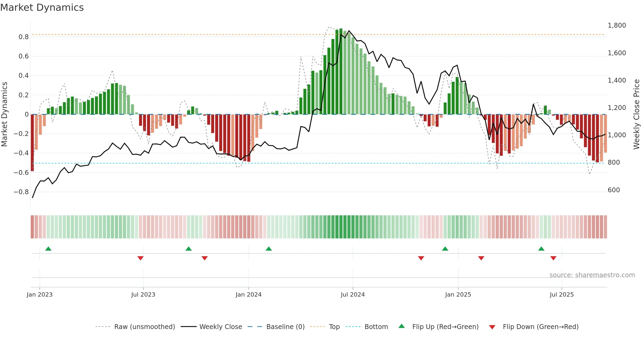Select the Flip Up triangle just before Jan 2025
This screenshot has width=644, height=362.
point(445,249)
